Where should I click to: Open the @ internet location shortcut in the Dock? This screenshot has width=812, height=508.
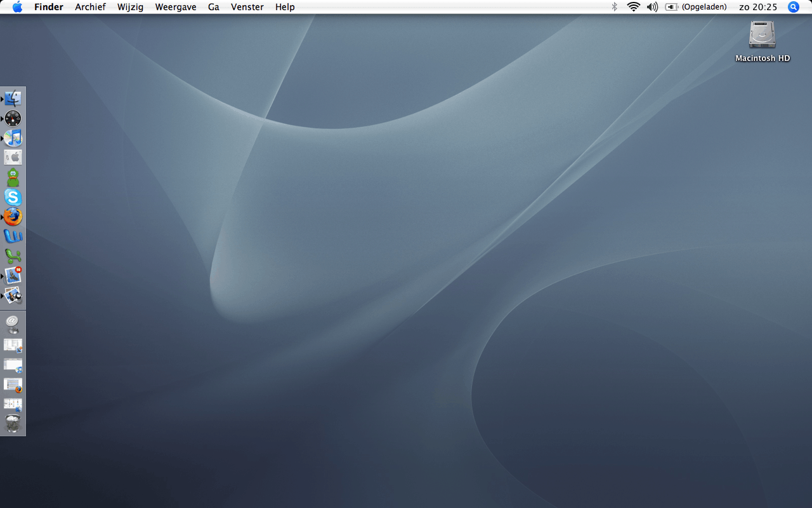point(13,324)
